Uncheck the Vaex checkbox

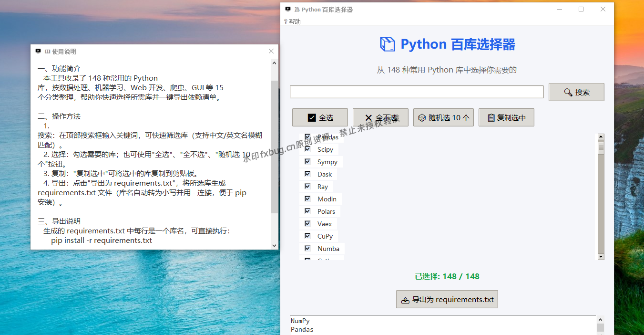(307, 224)
